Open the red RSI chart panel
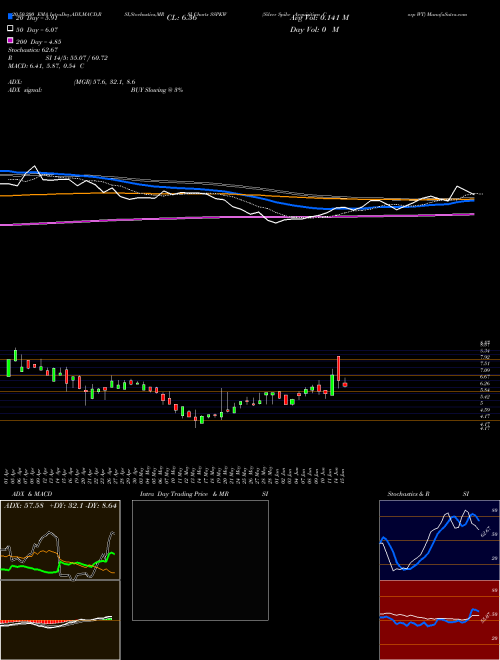The height and width of the screenshot is (660, 500). tap(439, 620)
